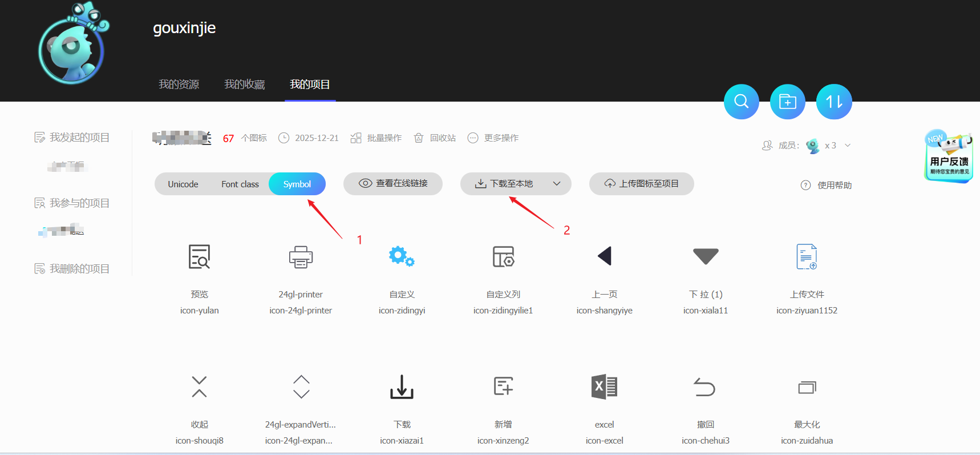Click the blue search circle button
980x455 pixels.
[741, 102]
